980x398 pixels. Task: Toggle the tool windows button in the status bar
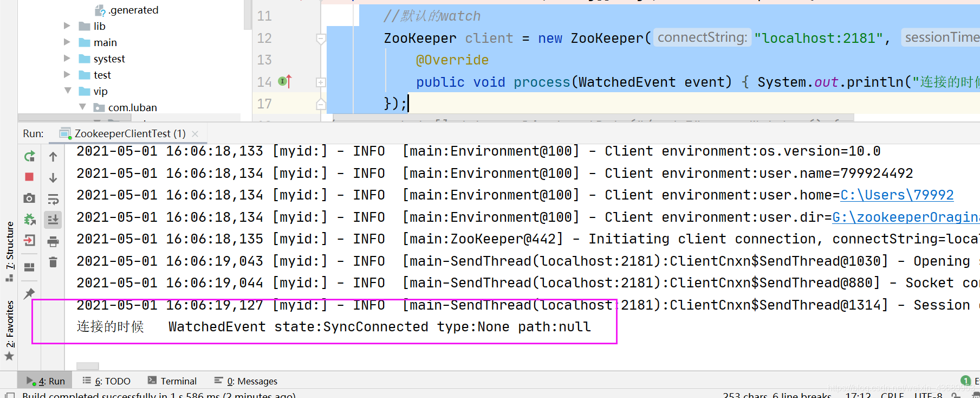9,395
